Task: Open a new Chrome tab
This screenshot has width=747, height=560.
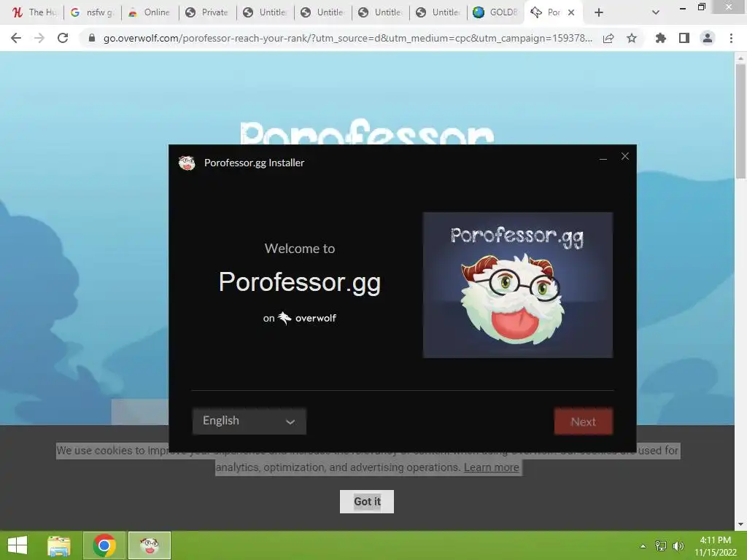Action: [x=599, y=12]
